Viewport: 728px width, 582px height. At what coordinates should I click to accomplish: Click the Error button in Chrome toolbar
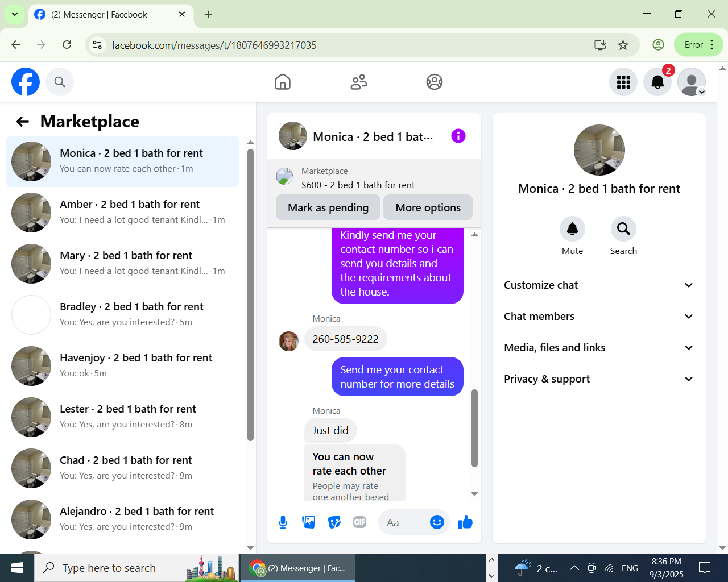pyautogui.click(x=698, y=45)
